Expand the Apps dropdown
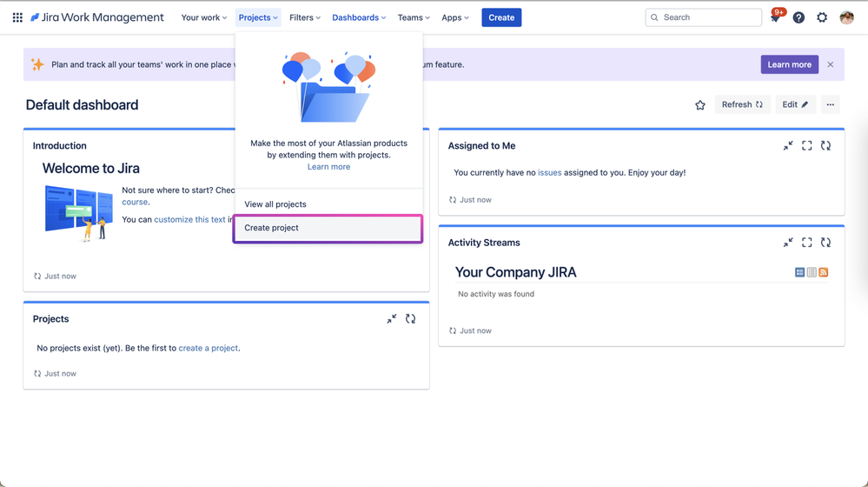 (x=455, y=17)
